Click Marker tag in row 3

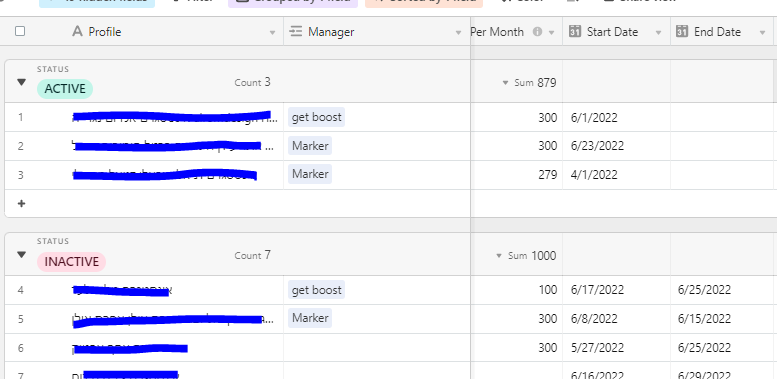click(310, 174)
